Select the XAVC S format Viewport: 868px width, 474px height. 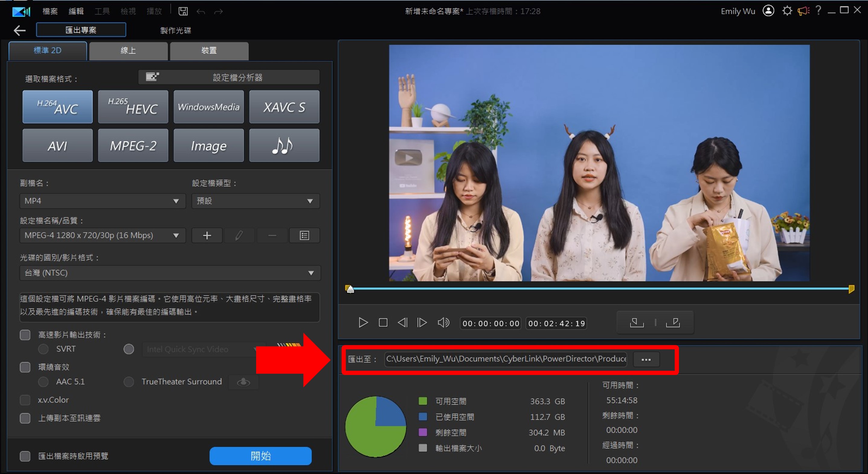coord(284,107)
